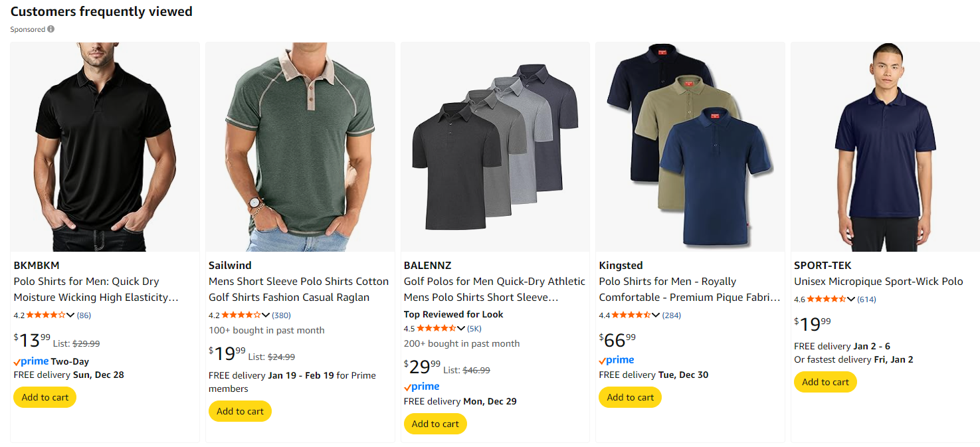Add the BKMBKM polo to cart
The image size is (980, 447).
[45, 397]
